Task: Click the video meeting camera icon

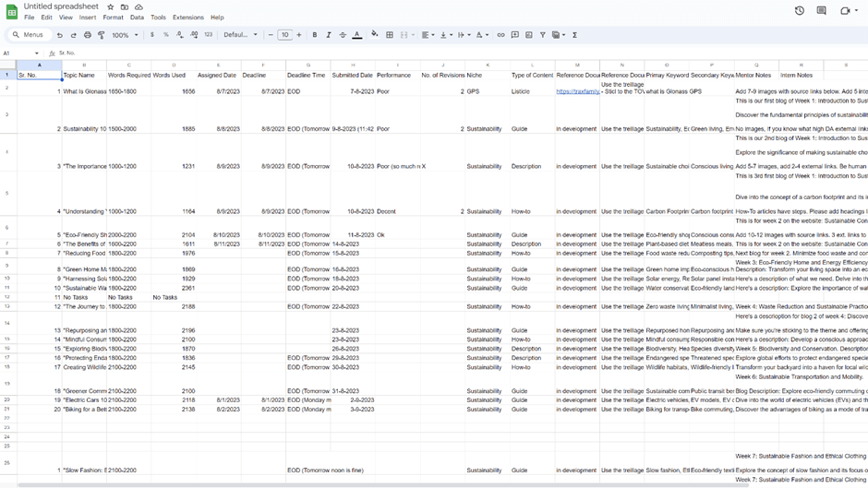Action: pos(845,10)
